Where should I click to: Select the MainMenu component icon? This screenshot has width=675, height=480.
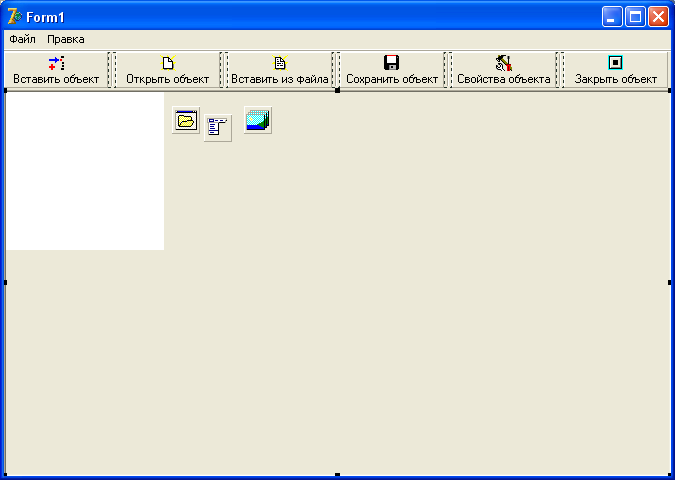click(x=218, y=128)
